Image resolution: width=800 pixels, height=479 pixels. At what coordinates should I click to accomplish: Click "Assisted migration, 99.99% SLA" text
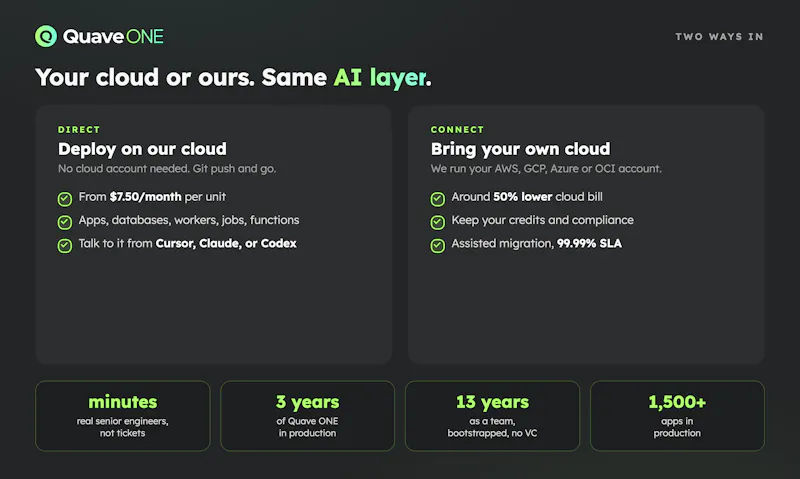pyautogui.click(x=537, y=243)
